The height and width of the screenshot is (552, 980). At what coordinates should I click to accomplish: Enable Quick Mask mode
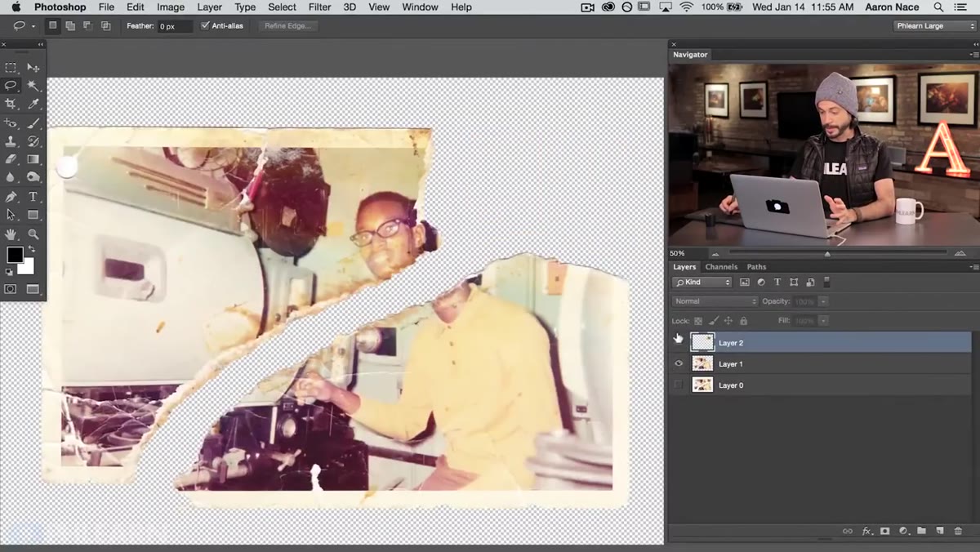(11, 289)
